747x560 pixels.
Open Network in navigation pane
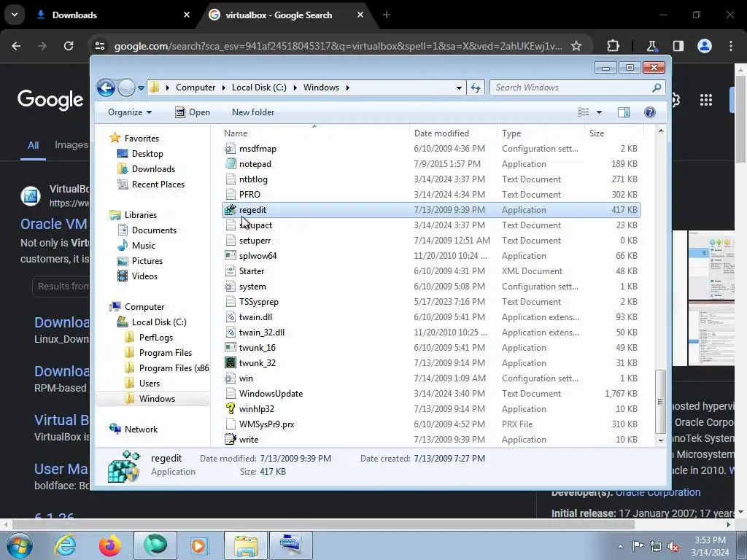(133, 429)
